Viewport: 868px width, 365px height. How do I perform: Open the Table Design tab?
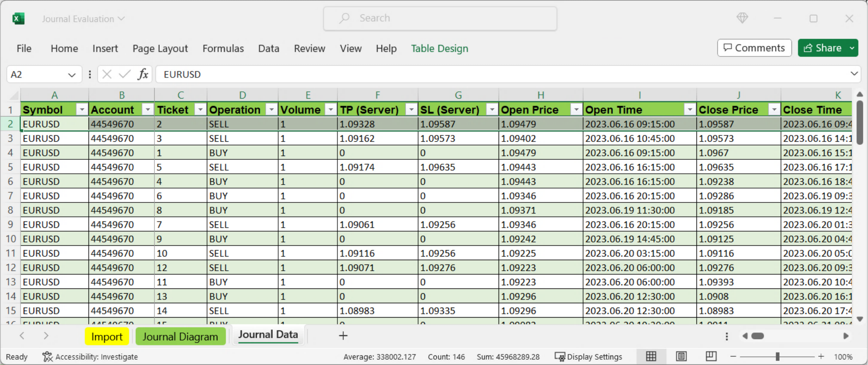440,48
